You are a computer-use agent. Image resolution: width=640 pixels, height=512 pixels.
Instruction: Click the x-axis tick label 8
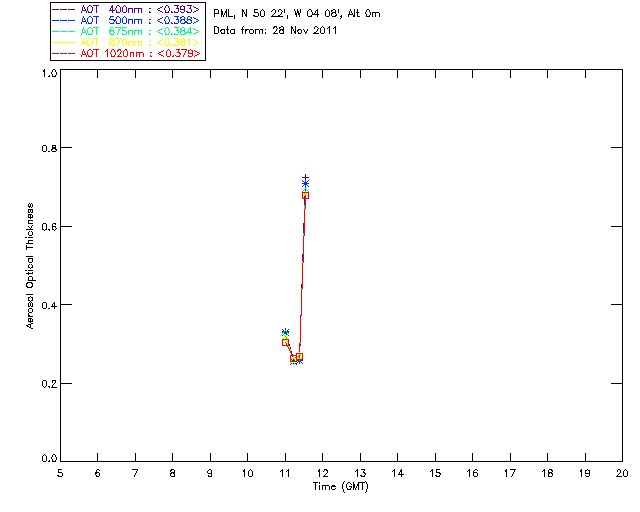point(173,473)
